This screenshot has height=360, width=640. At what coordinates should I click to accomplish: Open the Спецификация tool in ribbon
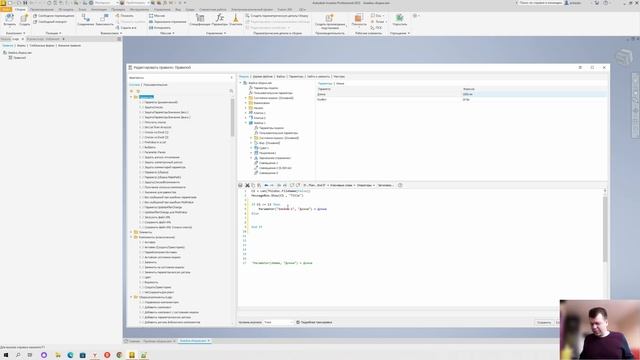tap(200, 19)
